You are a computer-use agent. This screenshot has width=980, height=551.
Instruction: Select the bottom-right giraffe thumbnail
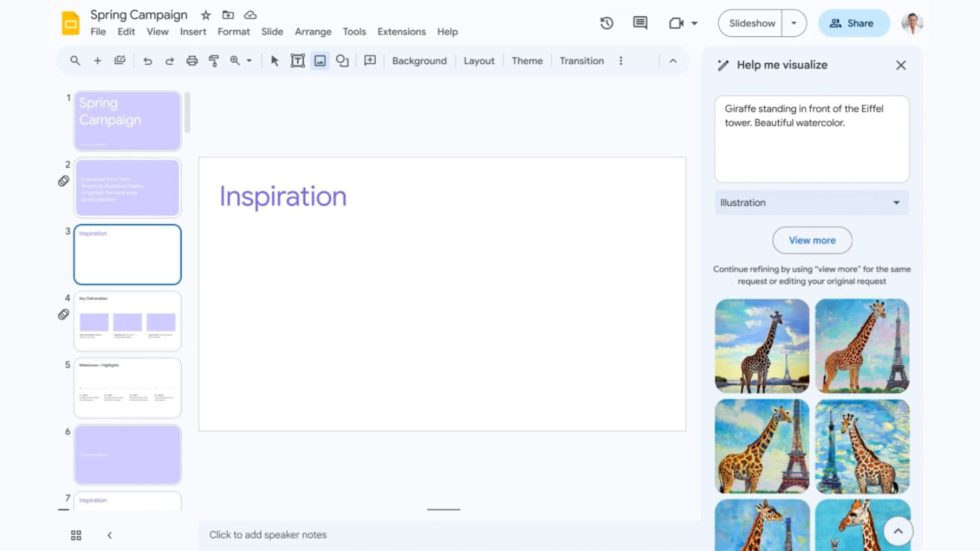(x=862, y=524)
